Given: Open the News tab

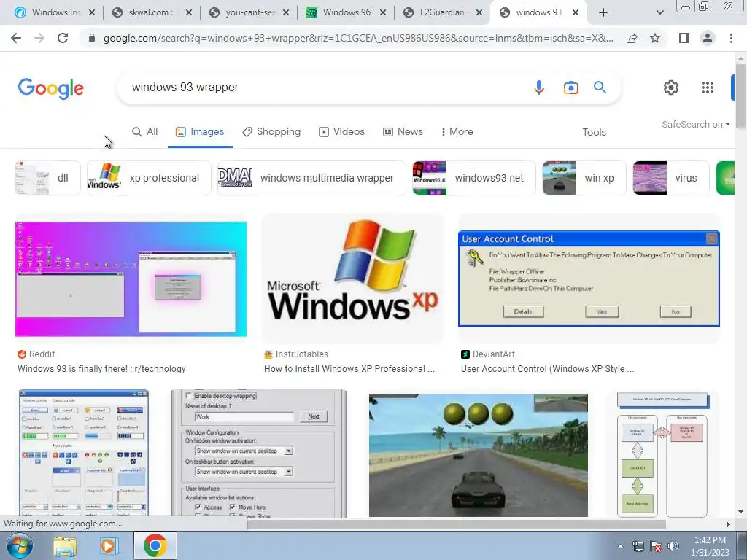Looking at the screenshot, I should [x=403, y=132].
